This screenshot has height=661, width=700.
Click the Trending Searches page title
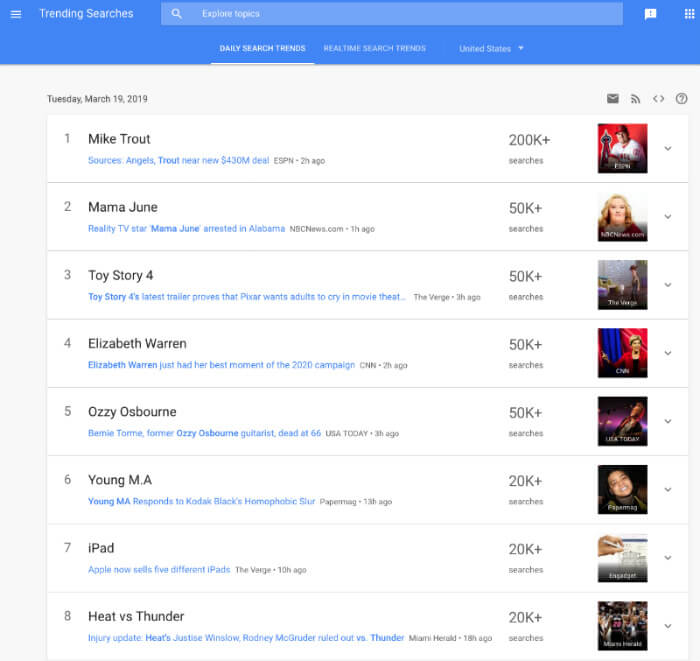click(x=86, y=14)
